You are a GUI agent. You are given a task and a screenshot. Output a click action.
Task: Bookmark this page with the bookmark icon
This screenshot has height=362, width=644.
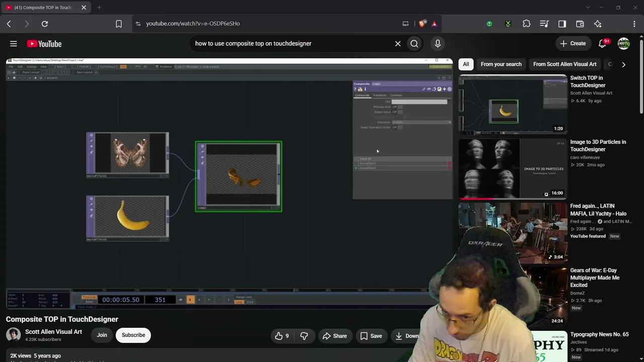point(119,24)
